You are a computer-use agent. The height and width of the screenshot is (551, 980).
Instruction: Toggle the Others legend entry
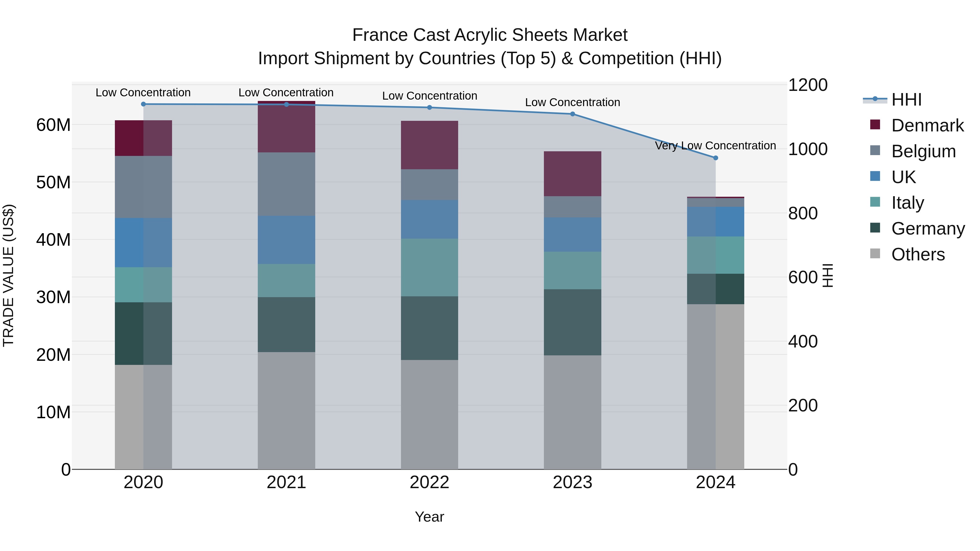(x=907, y=254)
